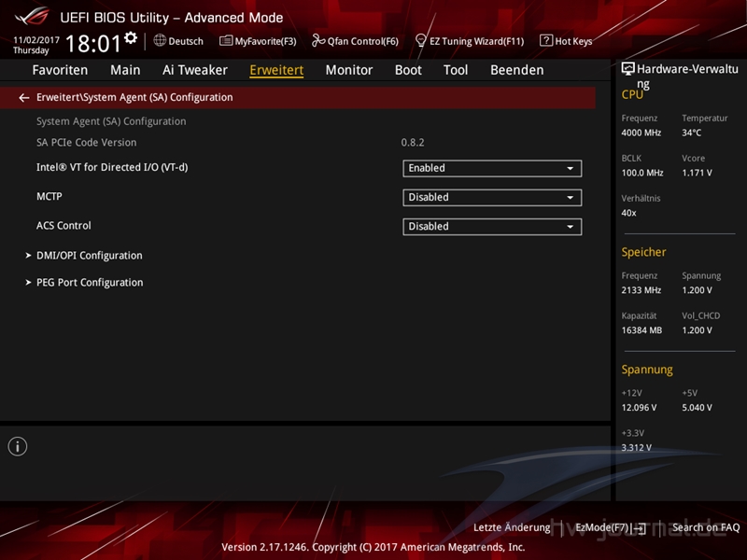
Task: Click the memory frequency 2133 MHz value
Action: point(641,290)
